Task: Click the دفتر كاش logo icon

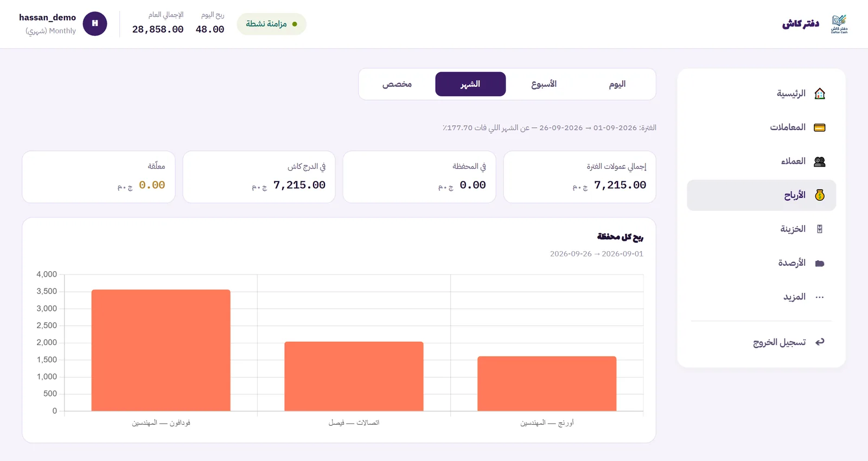Action: coord(839,24)
